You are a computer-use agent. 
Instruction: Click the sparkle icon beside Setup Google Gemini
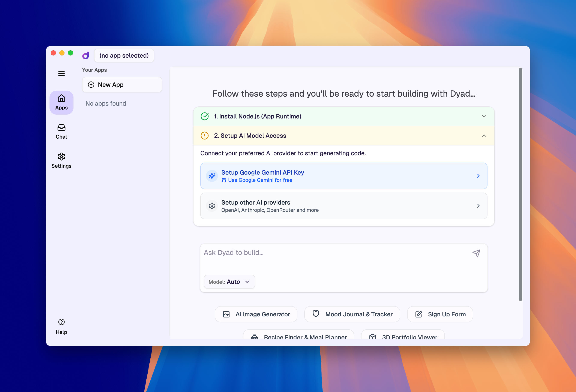[x=212, y=176]
